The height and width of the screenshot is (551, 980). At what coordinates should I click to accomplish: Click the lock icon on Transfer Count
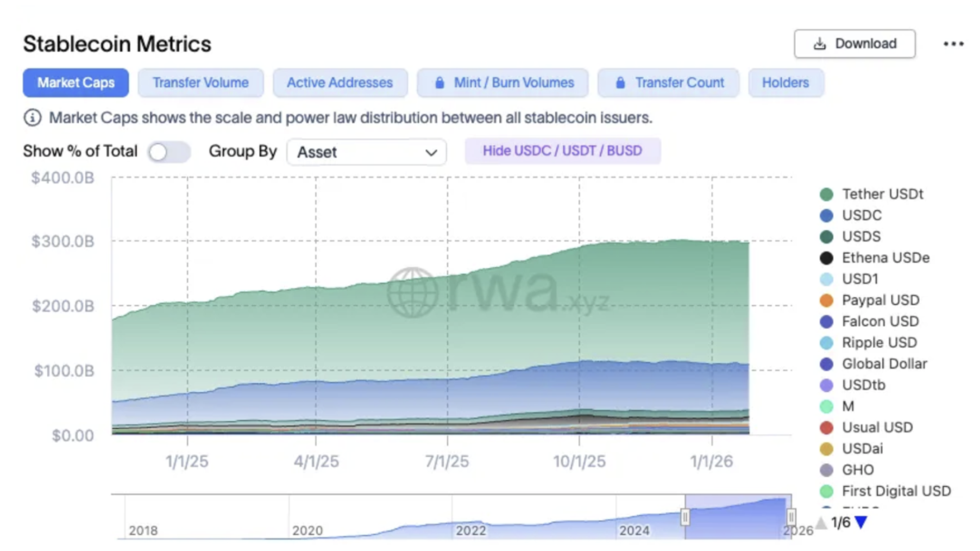click(620, 83)
